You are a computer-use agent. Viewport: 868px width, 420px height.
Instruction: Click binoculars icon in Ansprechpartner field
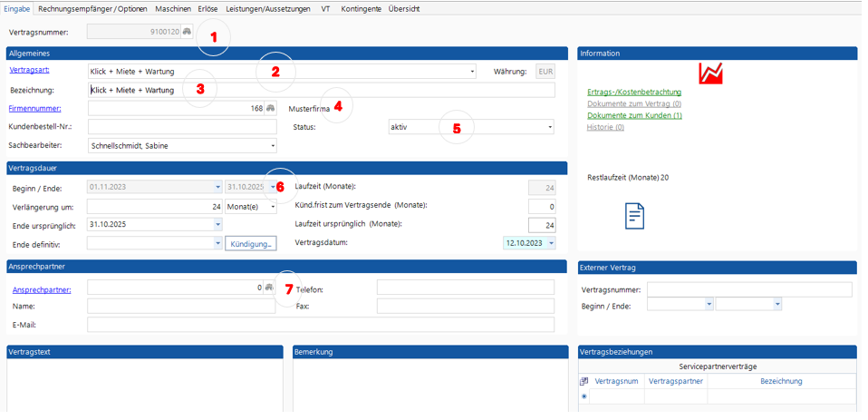(269, 288)
